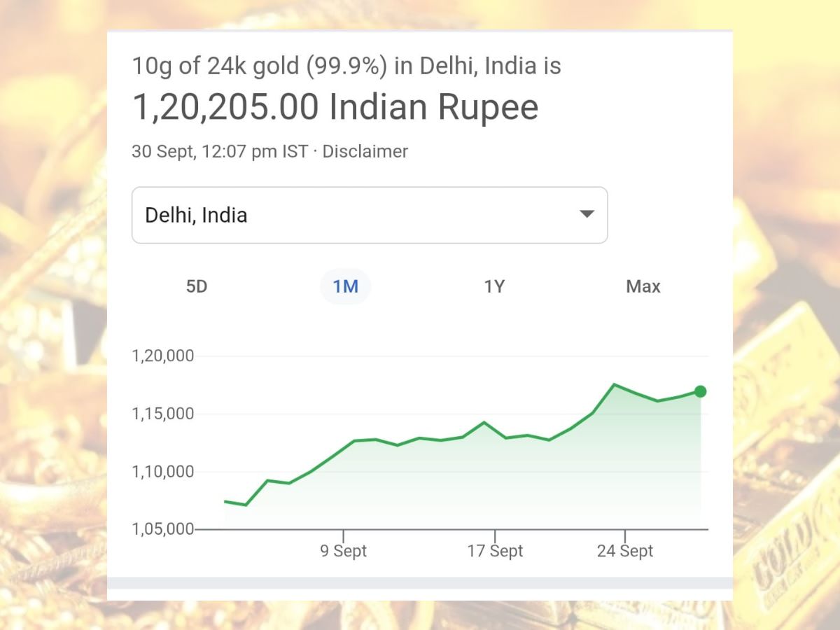Click inside the Delhi, India selector box
This screenshot has width=840, height=630.
[280, 215]
